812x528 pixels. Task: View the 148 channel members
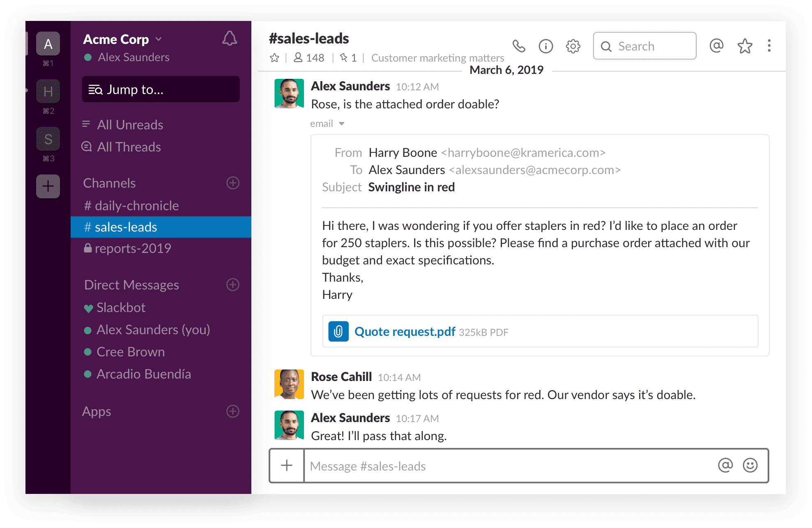(x=309, y=58)
